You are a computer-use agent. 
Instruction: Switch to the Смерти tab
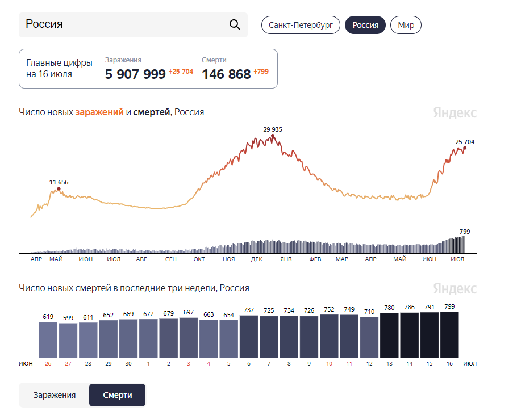(x=118, y=395)
